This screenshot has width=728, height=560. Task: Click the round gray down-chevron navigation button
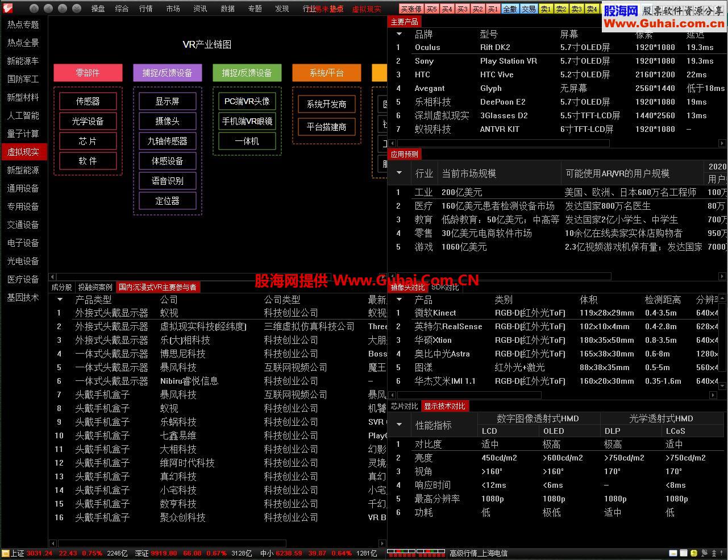(x=77, y=9)
